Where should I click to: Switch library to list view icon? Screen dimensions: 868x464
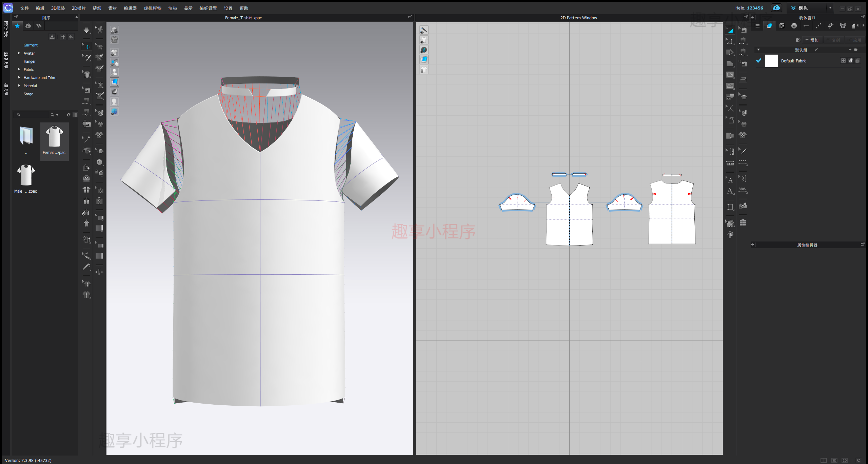coord(75,115)
